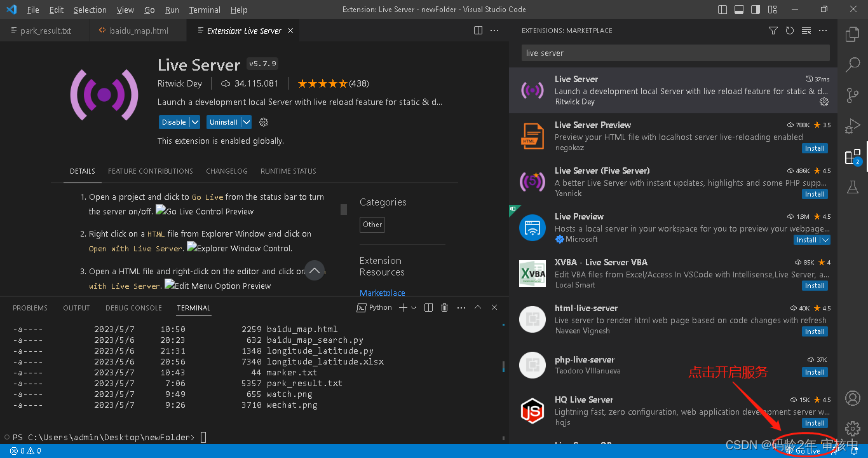Maximize the panel with up chevron
The height and width of the screenshot is (458, 868).
click(478, 308)
